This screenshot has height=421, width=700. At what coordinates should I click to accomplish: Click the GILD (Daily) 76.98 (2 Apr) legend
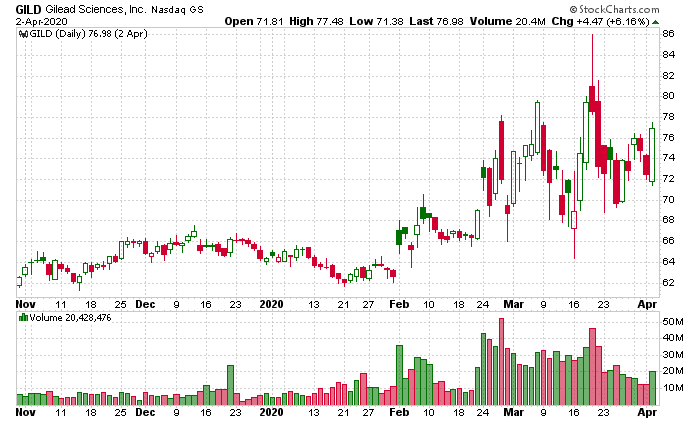click(x=89, y=34)
